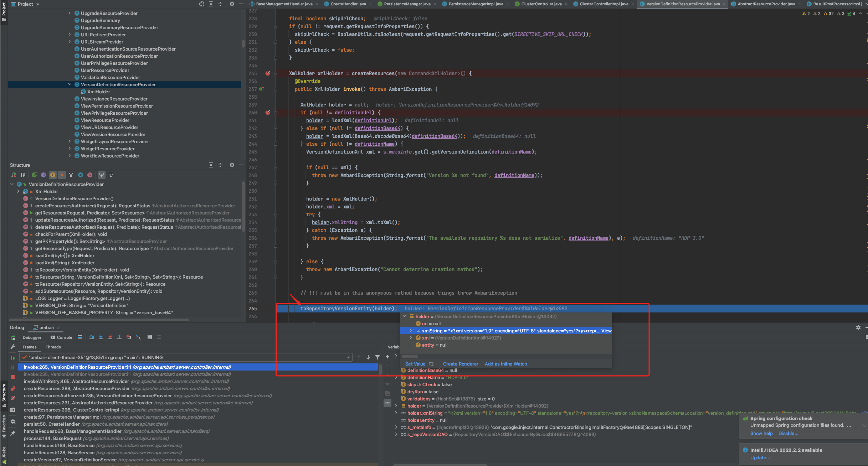Click the View Breakpoints icon

pyautogui.click(x=13, y=389)
